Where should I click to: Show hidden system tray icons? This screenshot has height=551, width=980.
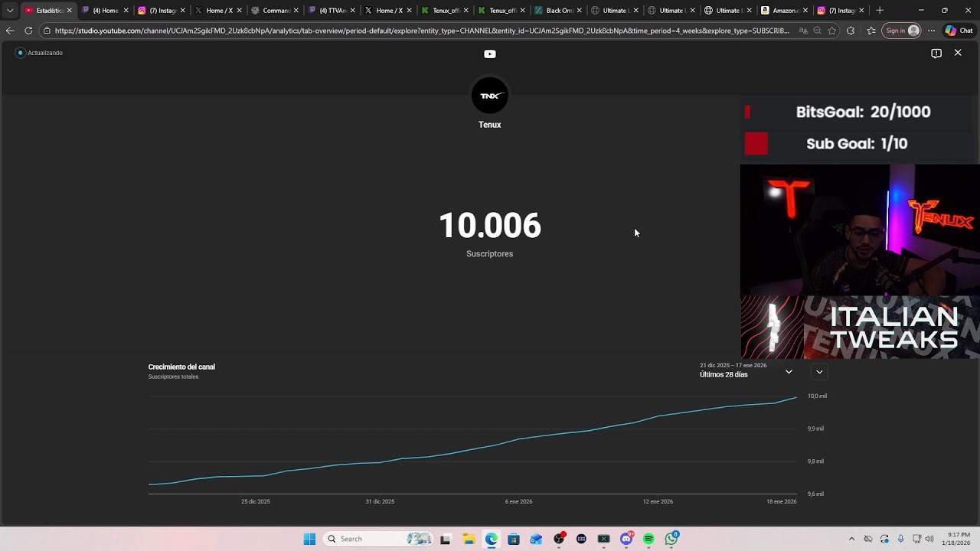coord(851,539)
